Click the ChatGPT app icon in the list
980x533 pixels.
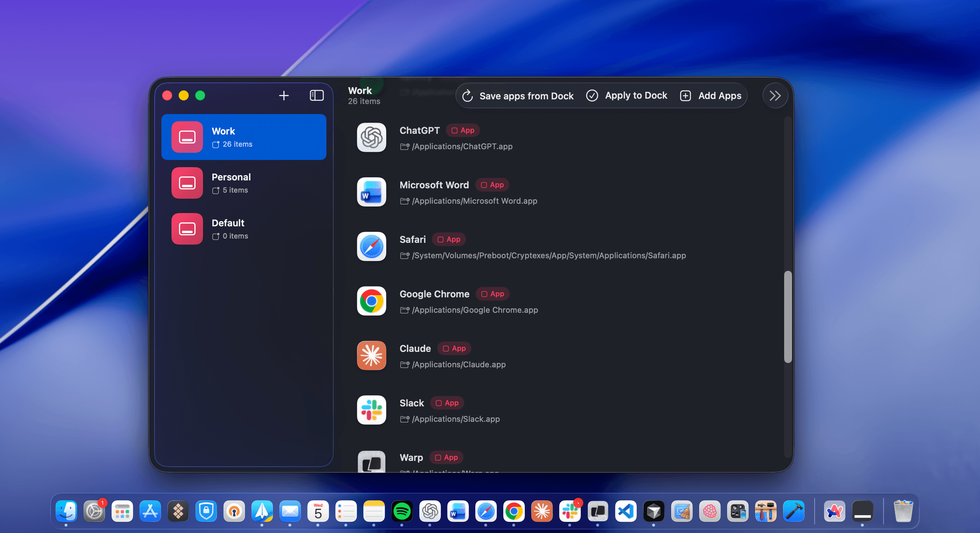[371, 138]
